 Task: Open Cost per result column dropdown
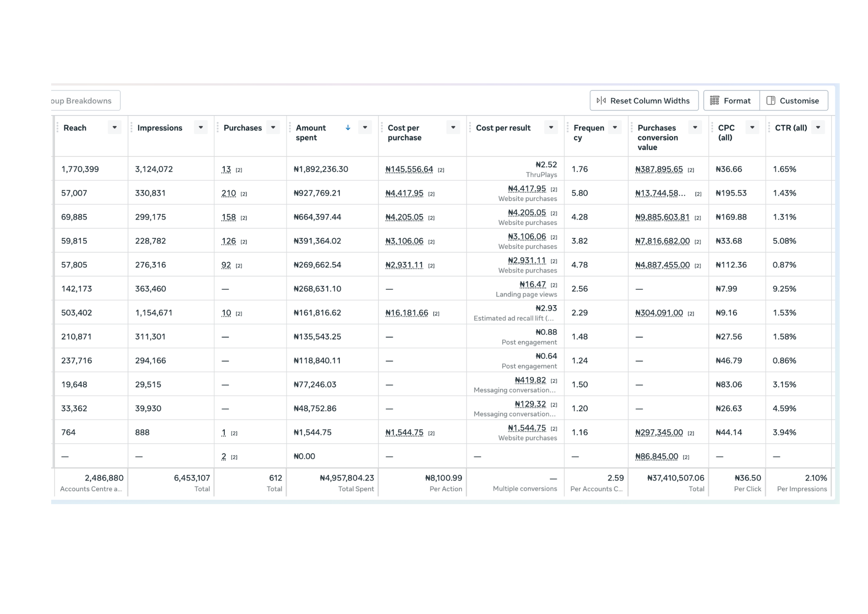(x=551, y=128)
